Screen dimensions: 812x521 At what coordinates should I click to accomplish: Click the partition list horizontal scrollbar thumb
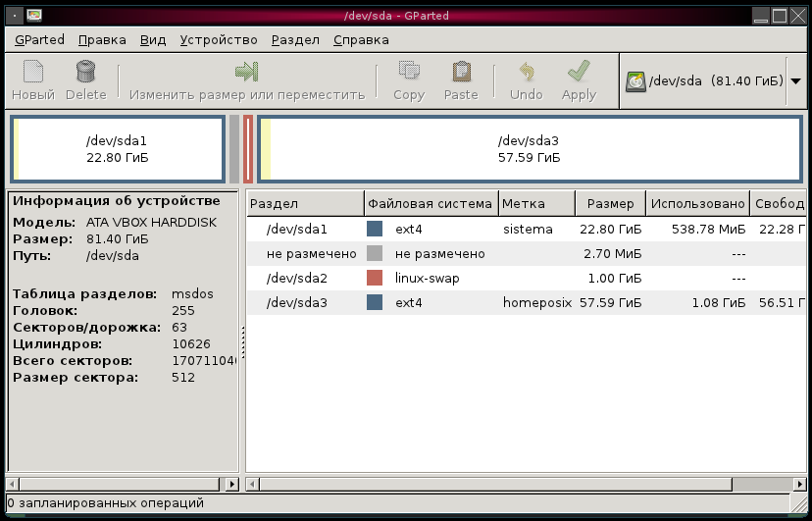coord(495,485)
